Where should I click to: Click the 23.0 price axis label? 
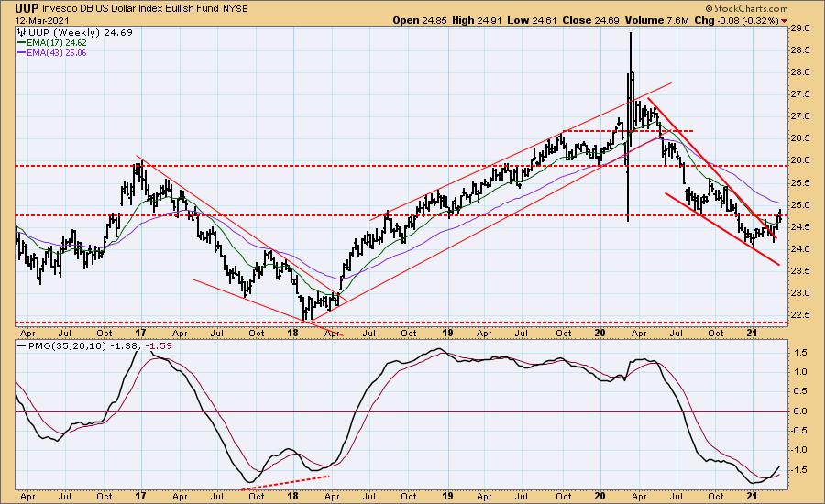pos(799,293)
